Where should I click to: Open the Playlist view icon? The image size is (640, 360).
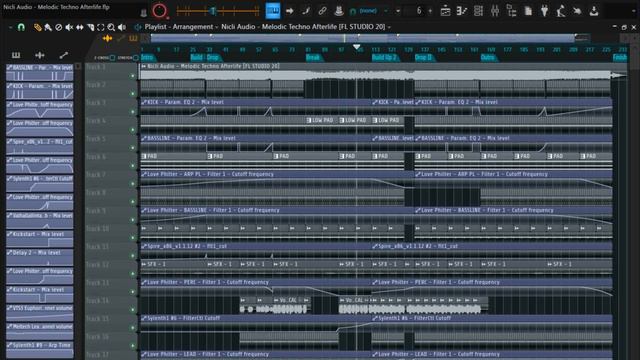coord(445,11)
